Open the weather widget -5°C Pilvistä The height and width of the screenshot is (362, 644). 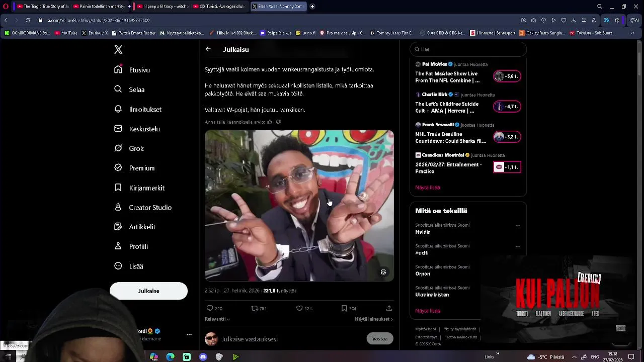point(546,356)
